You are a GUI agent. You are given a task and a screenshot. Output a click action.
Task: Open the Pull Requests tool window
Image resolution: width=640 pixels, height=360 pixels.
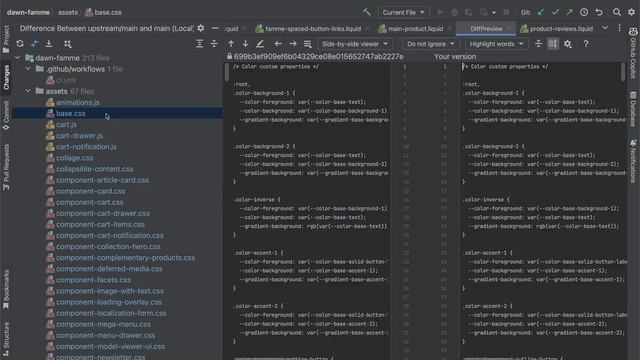coord(6,167)
